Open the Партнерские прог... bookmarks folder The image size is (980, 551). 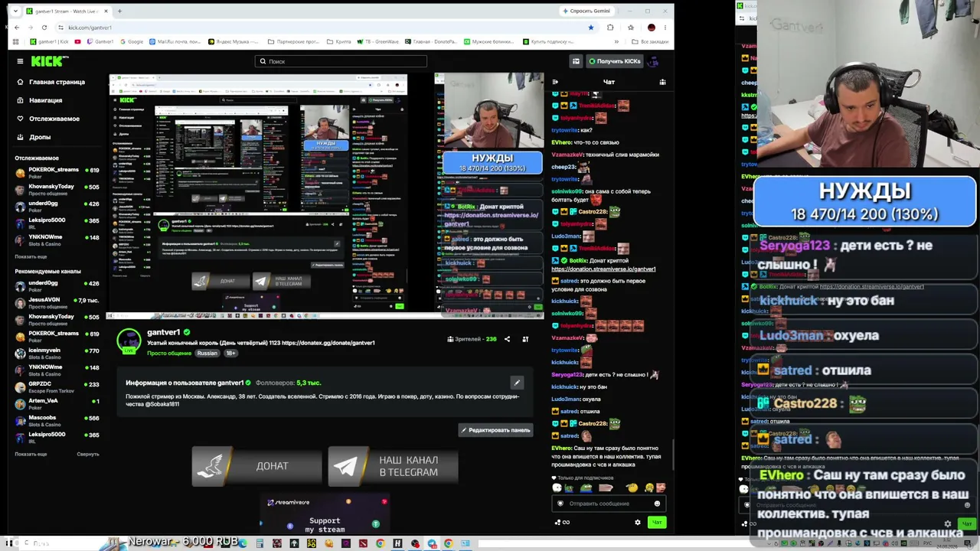(293, 41)
